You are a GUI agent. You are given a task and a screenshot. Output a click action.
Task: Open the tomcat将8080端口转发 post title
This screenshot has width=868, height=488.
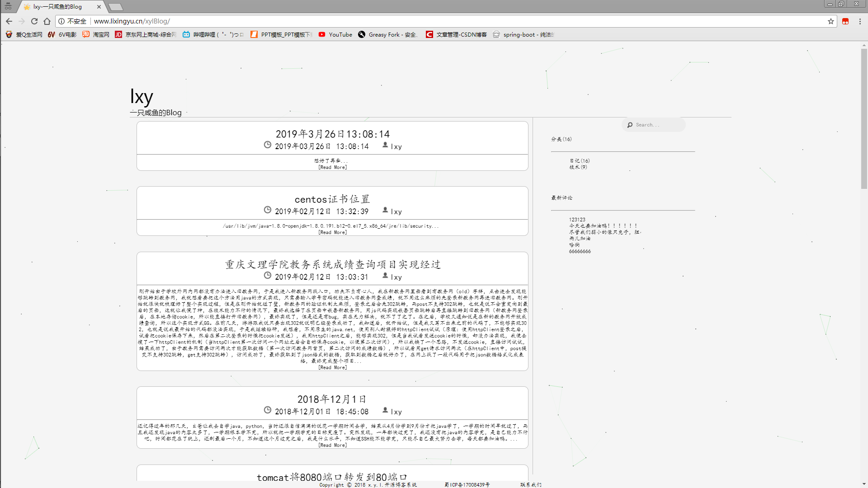pos(332,477)
